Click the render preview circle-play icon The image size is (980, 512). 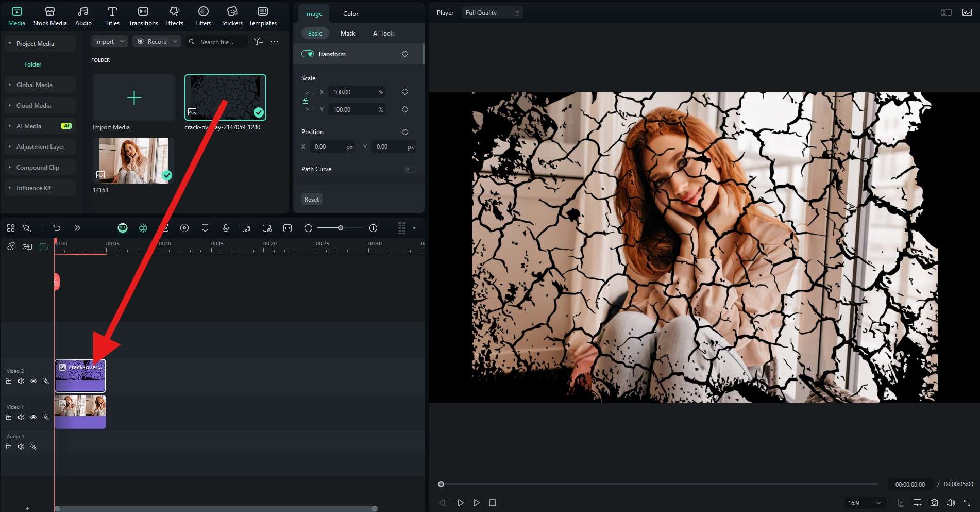(184, 228)
